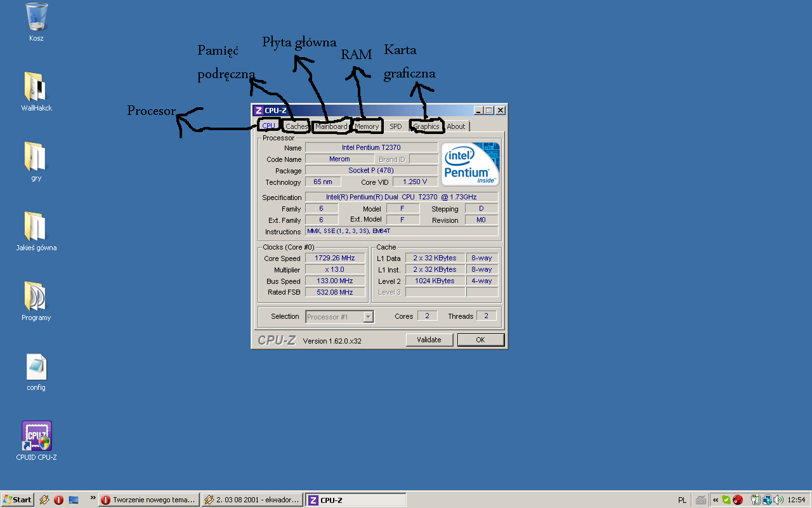Click the on-screen keyboard tray icon
The width and height of the screenshot is (812, 508).
(700, 500)
